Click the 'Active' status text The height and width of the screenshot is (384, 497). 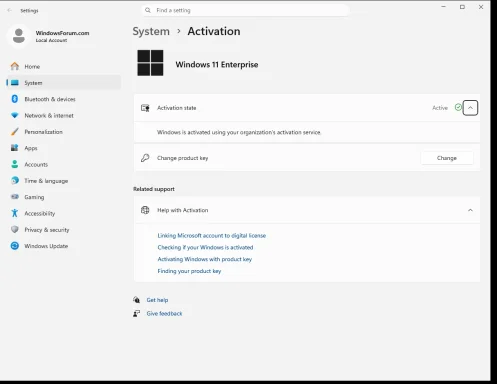(440, 108)
